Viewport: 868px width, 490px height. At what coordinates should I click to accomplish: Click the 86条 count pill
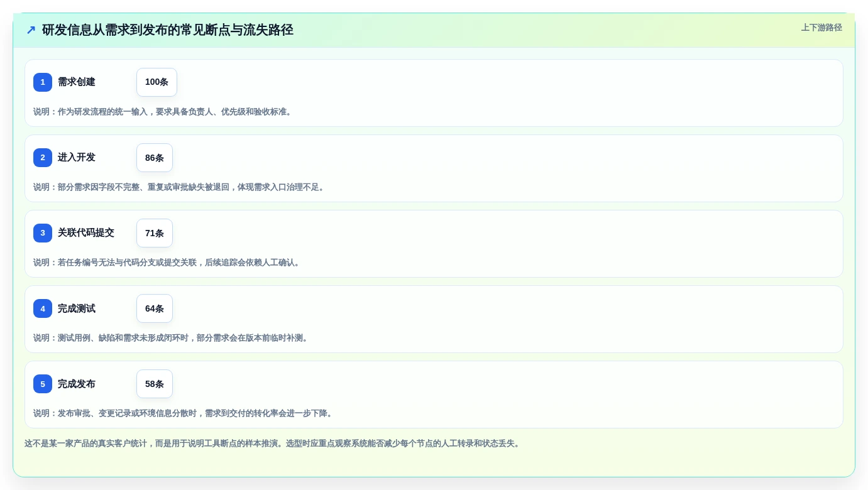coord(155,158)
